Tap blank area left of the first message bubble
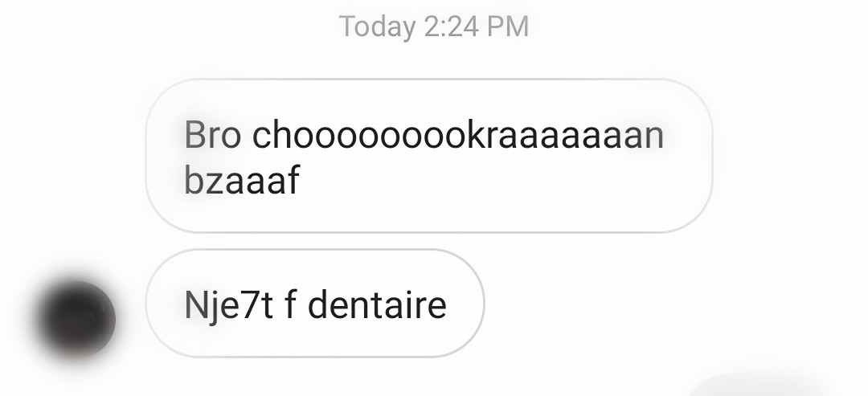 72,156
